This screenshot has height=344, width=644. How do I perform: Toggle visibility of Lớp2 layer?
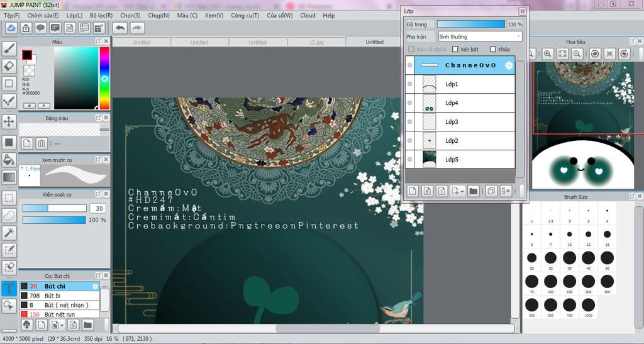409,141
